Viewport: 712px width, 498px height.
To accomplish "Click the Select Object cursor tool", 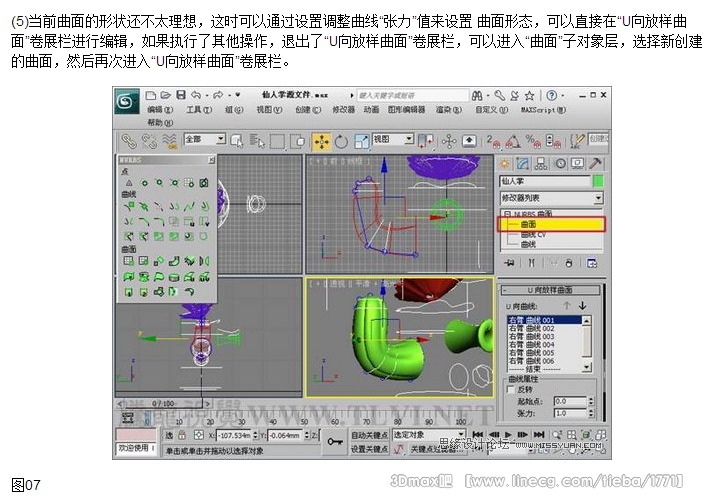I will [237, 142].
